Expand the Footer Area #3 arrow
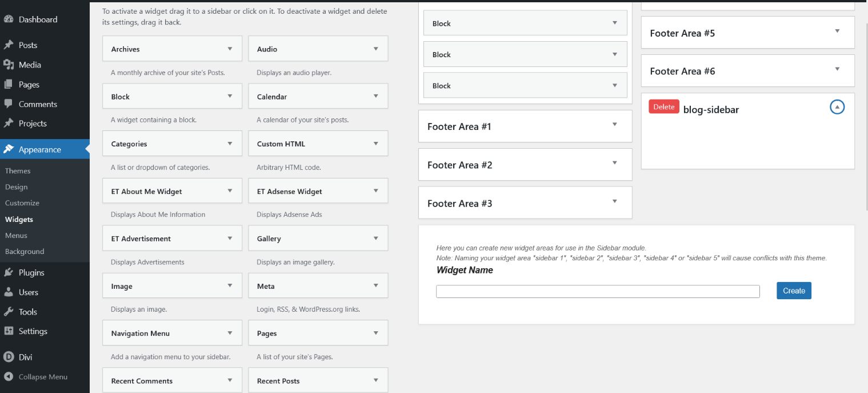Image resolution: width=868 pixels, height=393 pixels. coord(615,201)
